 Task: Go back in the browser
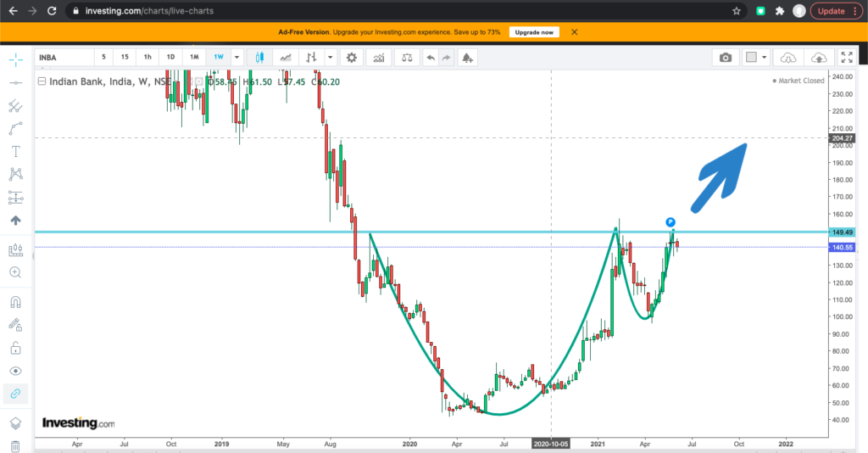pos(14,10)
